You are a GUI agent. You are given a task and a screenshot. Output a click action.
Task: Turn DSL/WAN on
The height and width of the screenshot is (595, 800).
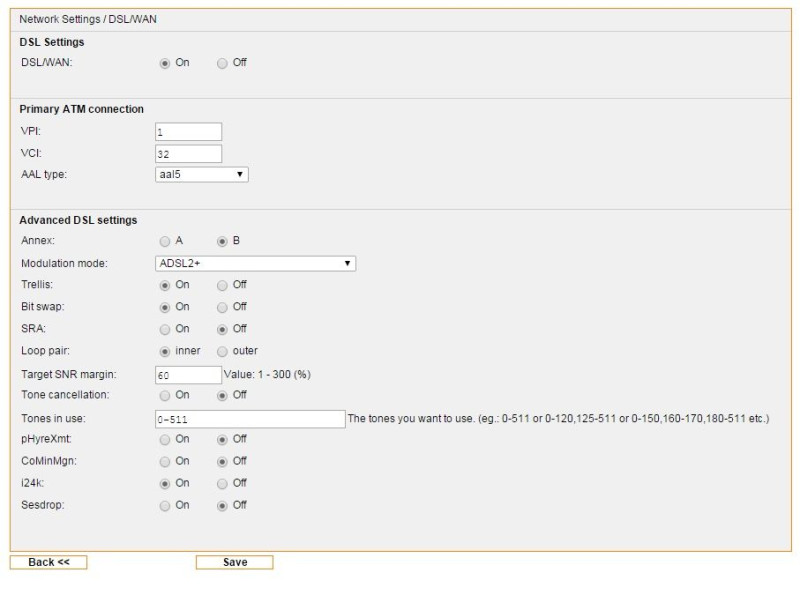point(164,63)
